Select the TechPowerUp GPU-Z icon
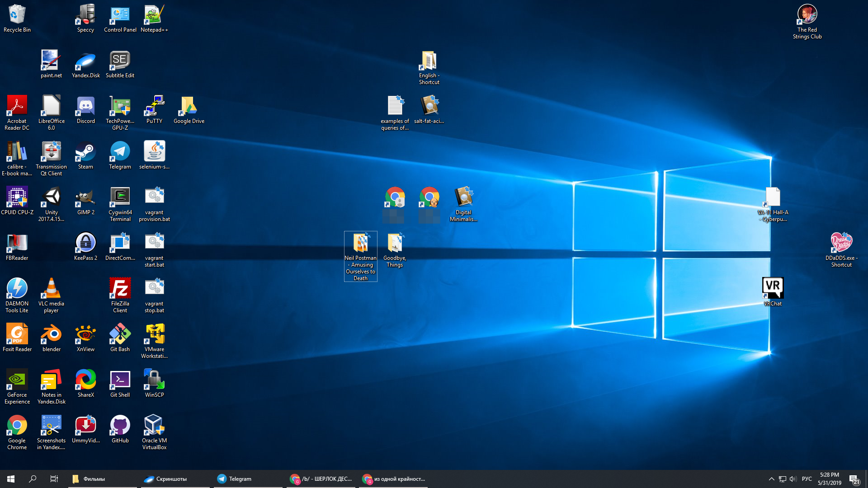Screen dimensions: 868x488 pos(120,113)
